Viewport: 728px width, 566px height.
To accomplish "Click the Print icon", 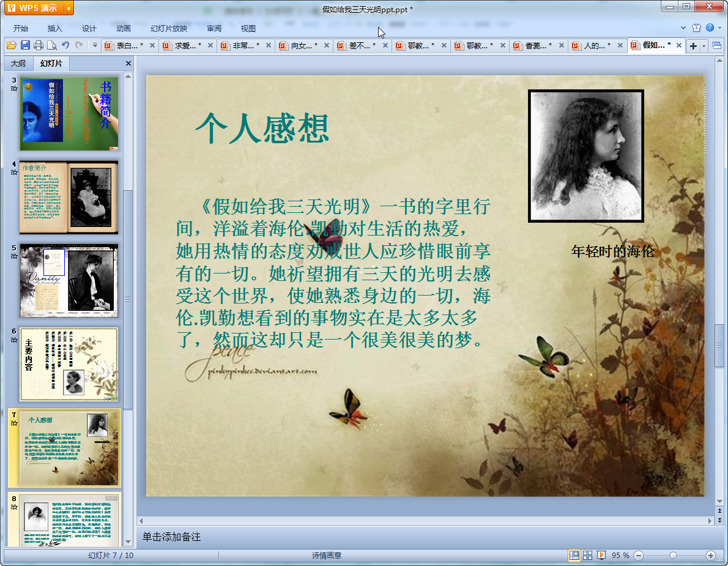I will 39,45.
